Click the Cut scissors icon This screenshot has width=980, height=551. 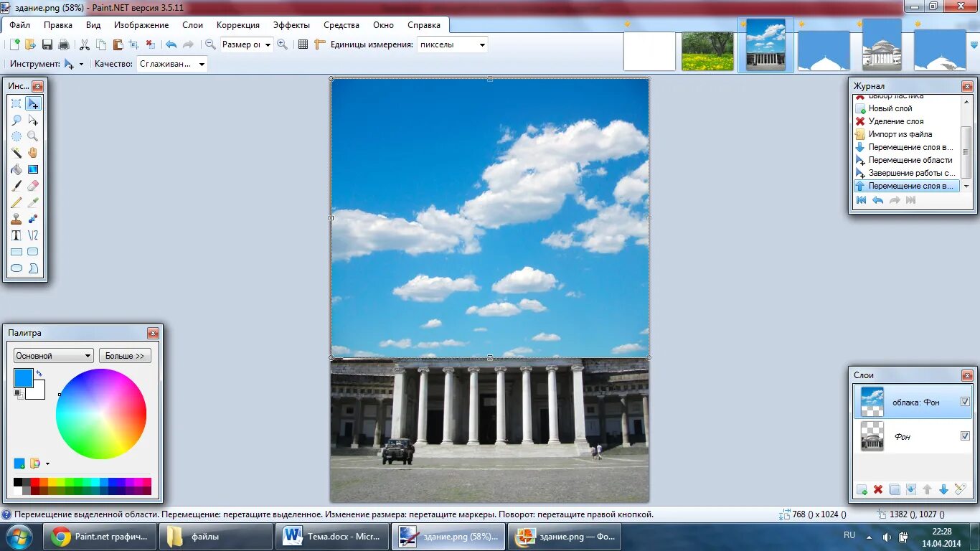[85, 44]
